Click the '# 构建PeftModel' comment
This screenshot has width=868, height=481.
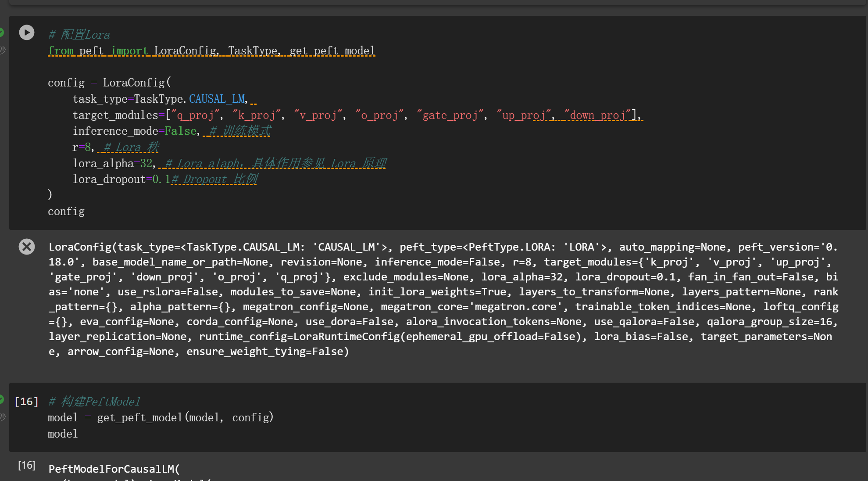[x=94, y=402]
